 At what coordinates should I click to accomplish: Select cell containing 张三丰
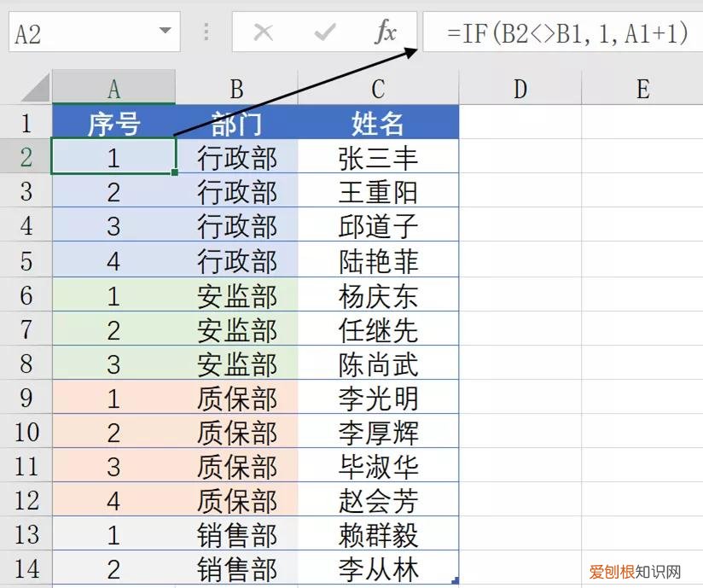coord(377,157)
